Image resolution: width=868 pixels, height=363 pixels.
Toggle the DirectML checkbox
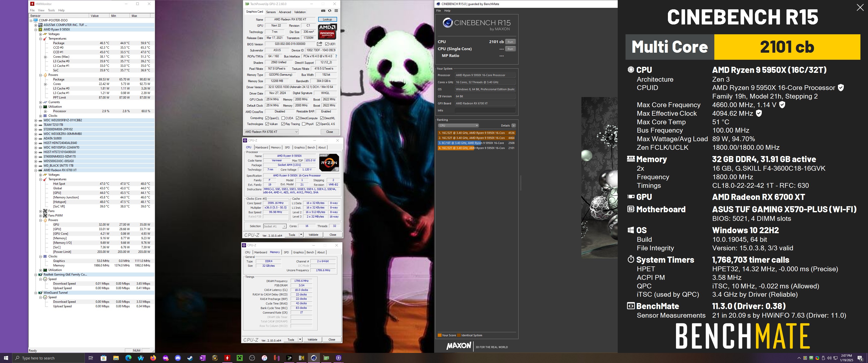[x=322, y=118]
